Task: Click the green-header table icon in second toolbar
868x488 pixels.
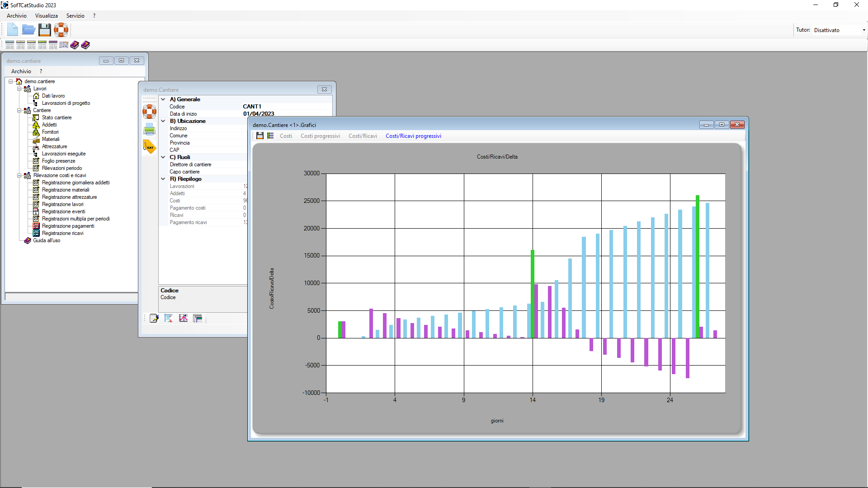Action: point(42,45)
